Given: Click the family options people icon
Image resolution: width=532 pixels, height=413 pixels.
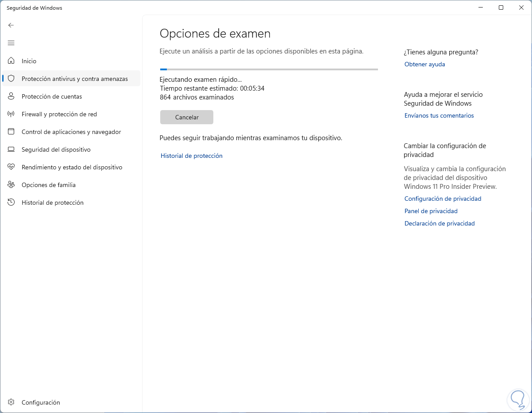Looking at the screenshot, I should (x=12, y=185).
